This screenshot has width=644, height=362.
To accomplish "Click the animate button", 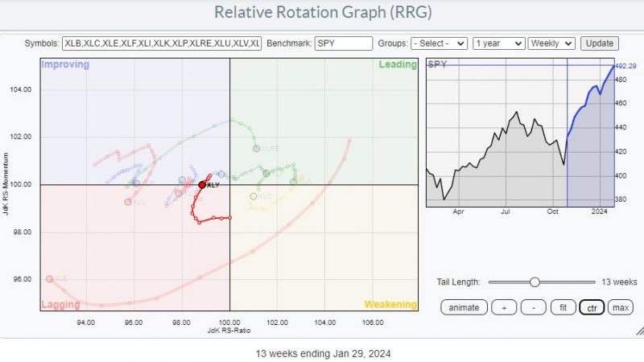I will (464, 307).
